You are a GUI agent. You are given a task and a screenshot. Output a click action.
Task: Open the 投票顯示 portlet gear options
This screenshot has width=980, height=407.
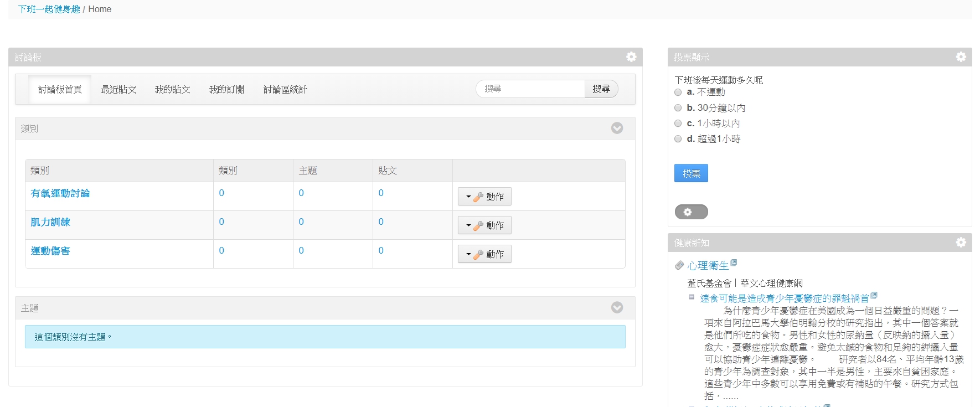(x=961, y=57)
